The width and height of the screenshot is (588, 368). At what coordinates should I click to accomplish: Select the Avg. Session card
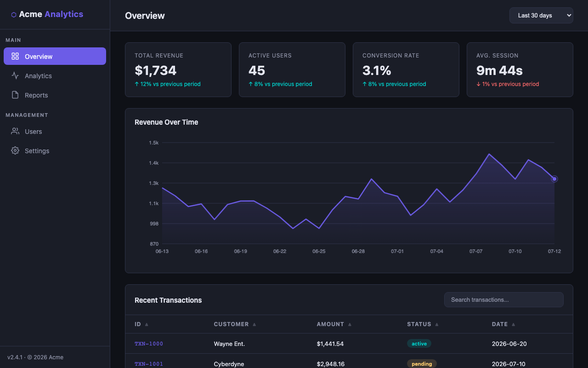(520, 70)
